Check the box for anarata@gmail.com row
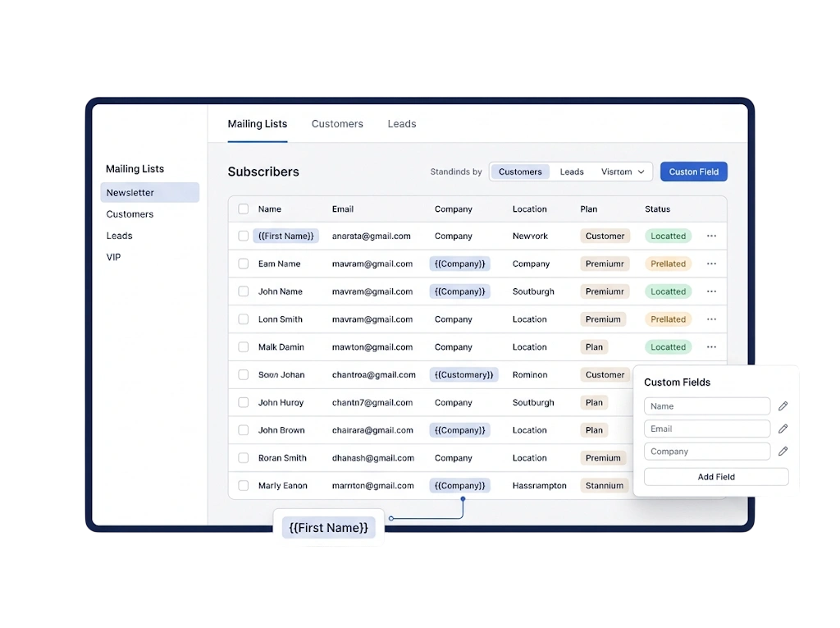Viewport: 840px width, 628px height. (x=243, y=236)
